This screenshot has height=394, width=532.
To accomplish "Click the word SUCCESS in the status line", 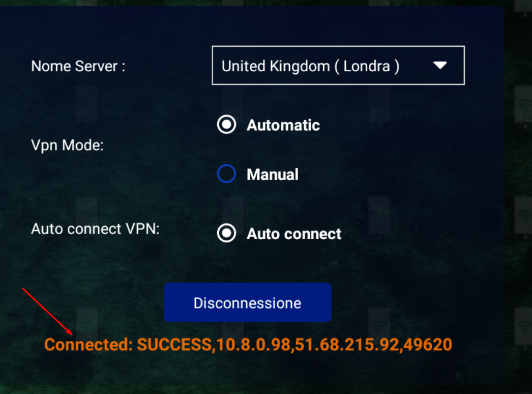I will [173, 345].
